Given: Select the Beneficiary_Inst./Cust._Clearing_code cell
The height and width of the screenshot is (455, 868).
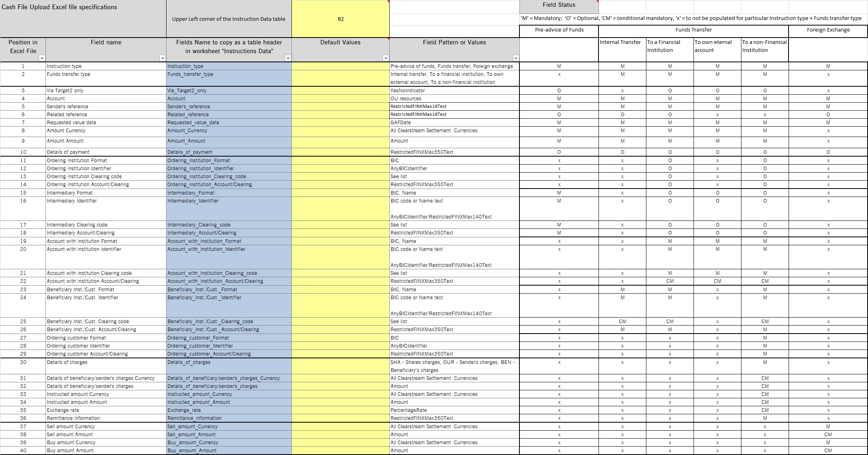Looking at the screenshot, I should point(229,322).
